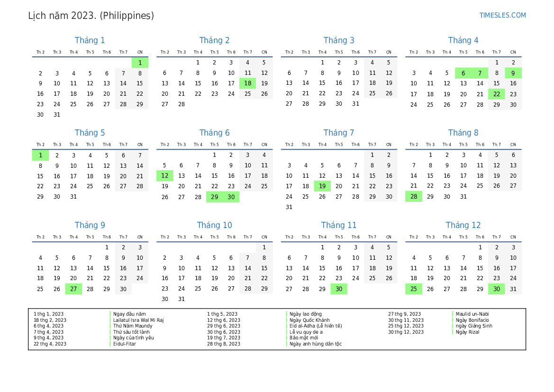Screen dimensions: 554x392
Task: Select October 31 in Tháng 10
Action: point(181,299)
